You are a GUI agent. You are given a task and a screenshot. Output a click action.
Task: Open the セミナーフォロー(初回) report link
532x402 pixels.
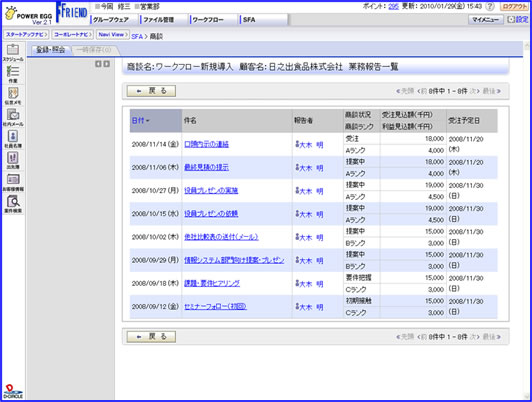(x=215, y=307)
